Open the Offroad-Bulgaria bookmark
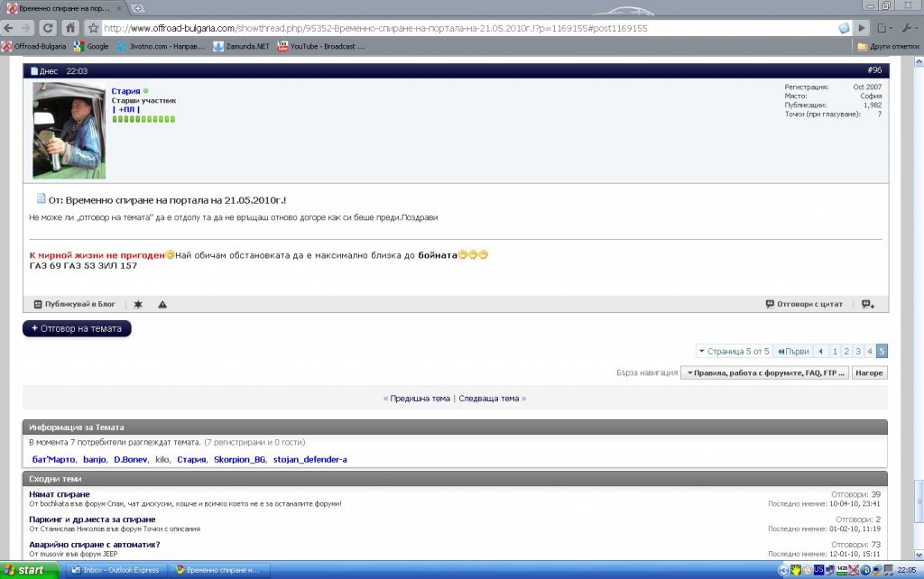 click(34, 46)
